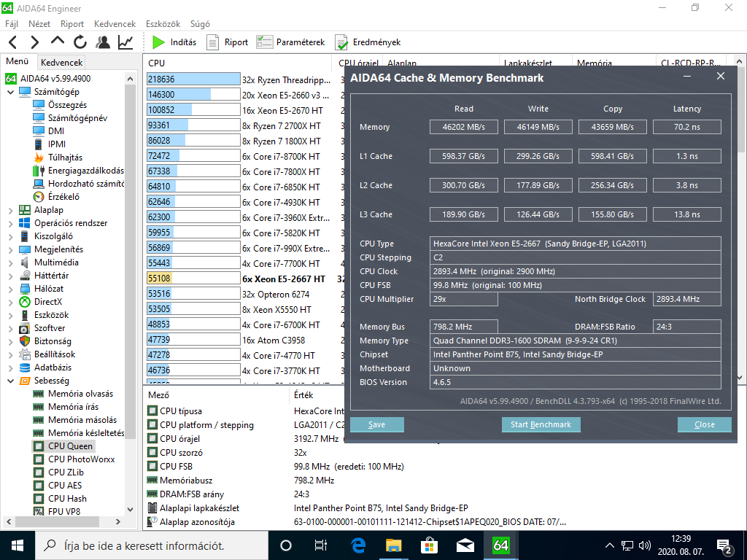Viewport: 747px width, 560px height.
Task: Click the Refresh toolbar icon
Action: point(80,42)
